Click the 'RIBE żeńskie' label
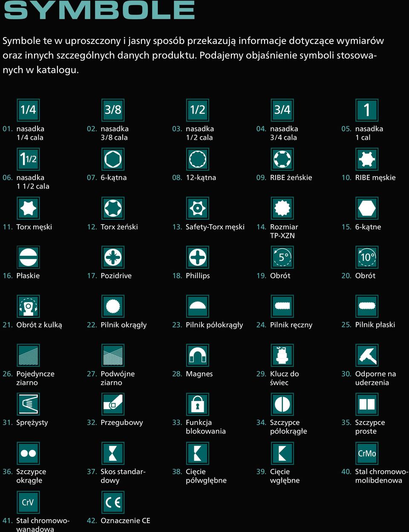409x532 pixels. click(291, 178)
